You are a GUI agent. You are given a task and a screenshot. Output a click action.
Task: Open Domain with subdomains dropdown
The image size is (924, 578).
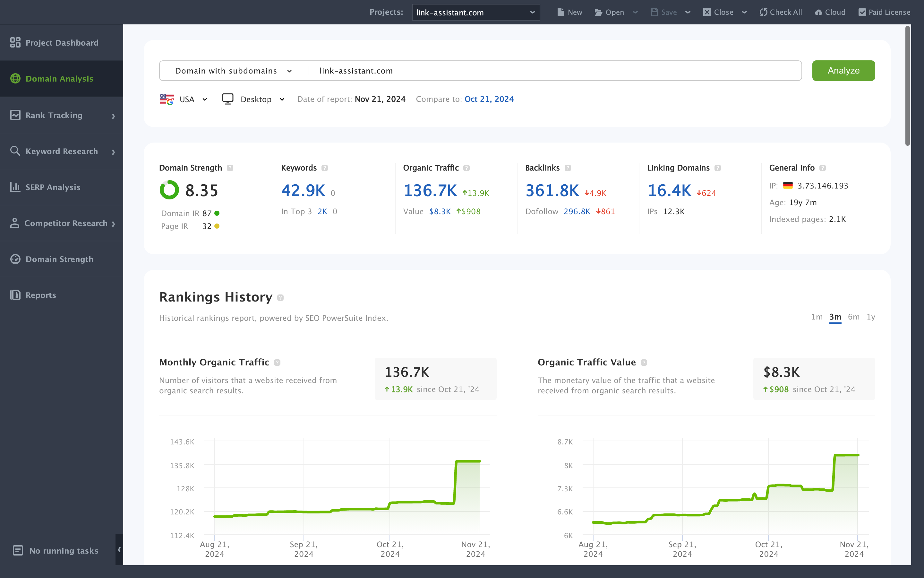click(x=234, y=71)
